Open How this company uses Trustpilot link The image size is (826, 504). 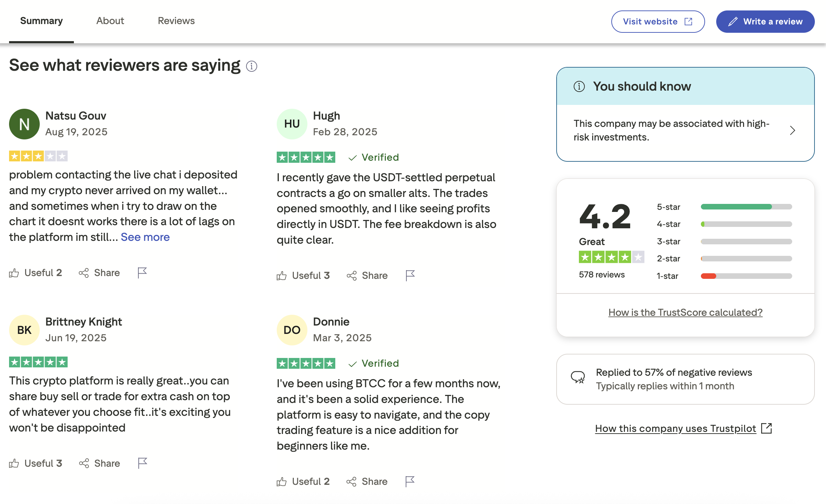click(x=683, y=428)
